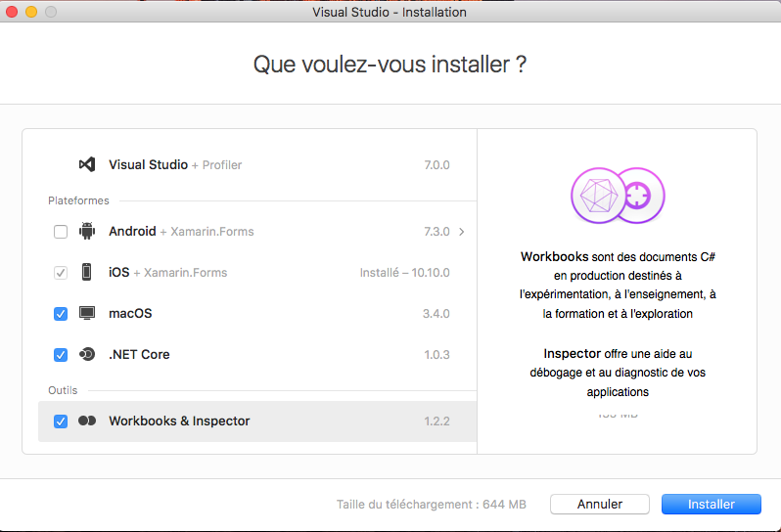Close the installation window with the red button
The height and width of the screenshot is (532, 781).
click(x=12, y=12)
